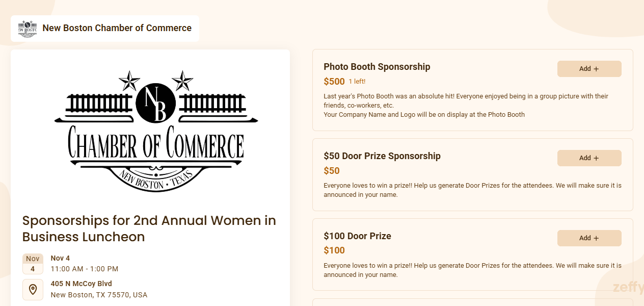Click the Zeffy watermark logo
644x306 pixels.
pos(628,288)
